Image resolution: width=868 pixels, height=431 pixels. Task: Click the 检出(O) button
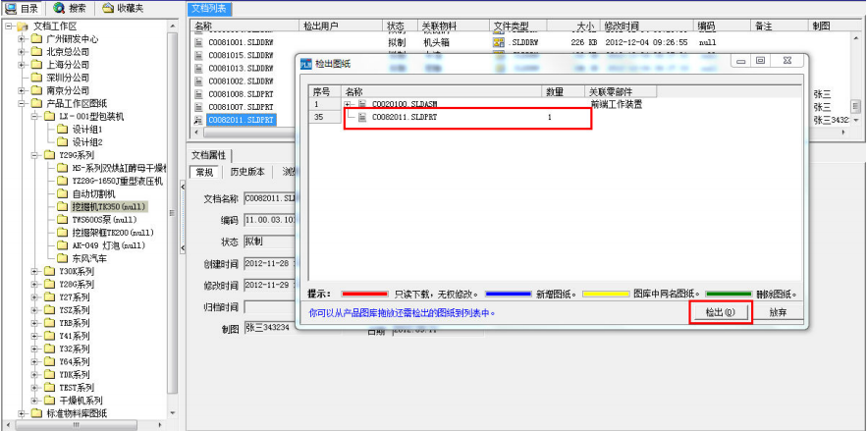(x=720, y=312)
